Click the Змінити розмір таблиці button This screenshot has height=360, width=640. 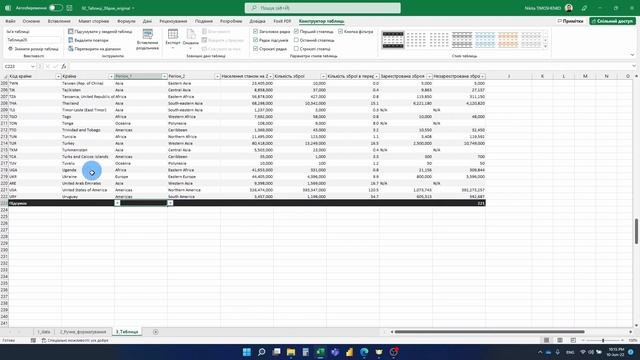point(34,49)
